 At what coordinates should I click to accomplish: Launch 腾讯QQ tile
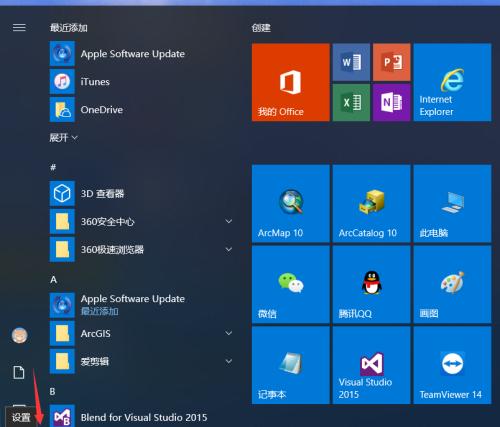371,285
